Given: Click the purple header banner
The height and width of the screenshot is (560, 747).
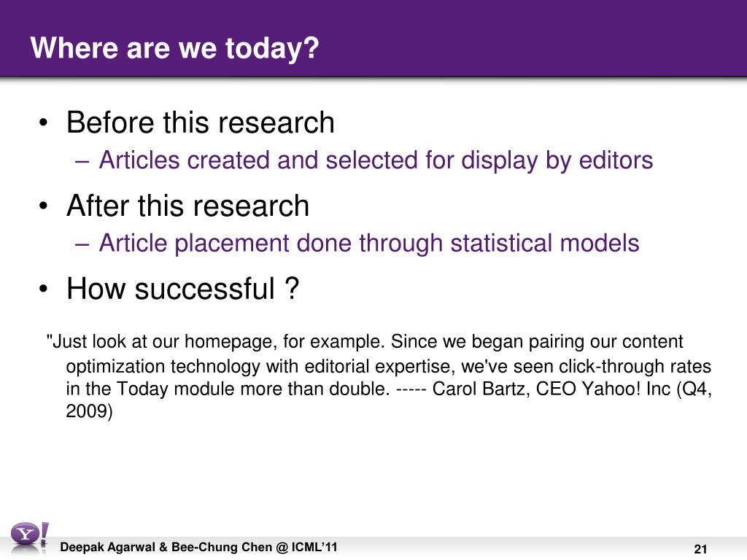Looking at the screenshot, I should (373, 38).
